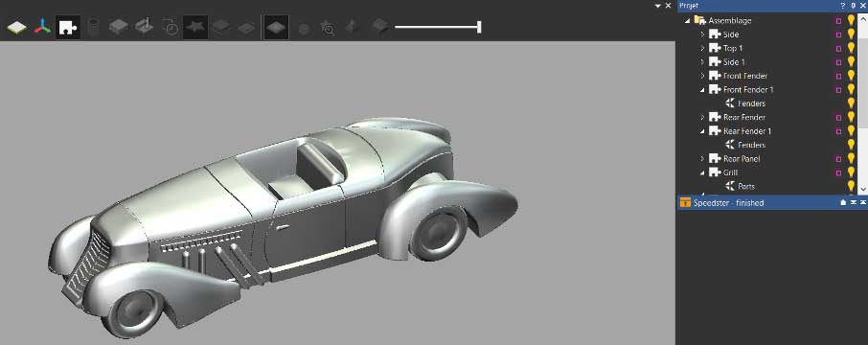
Task: Open help in Projet panel header
Action: (842, 6)
